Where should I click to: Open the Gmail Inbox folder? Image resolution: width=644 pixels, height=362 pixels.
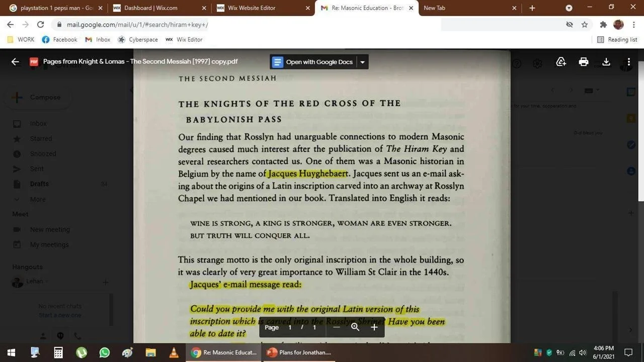point(38,124)
